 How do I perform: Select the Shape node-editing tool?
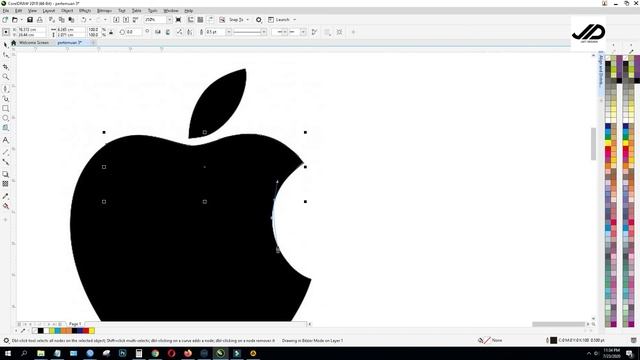pos(5,55)
